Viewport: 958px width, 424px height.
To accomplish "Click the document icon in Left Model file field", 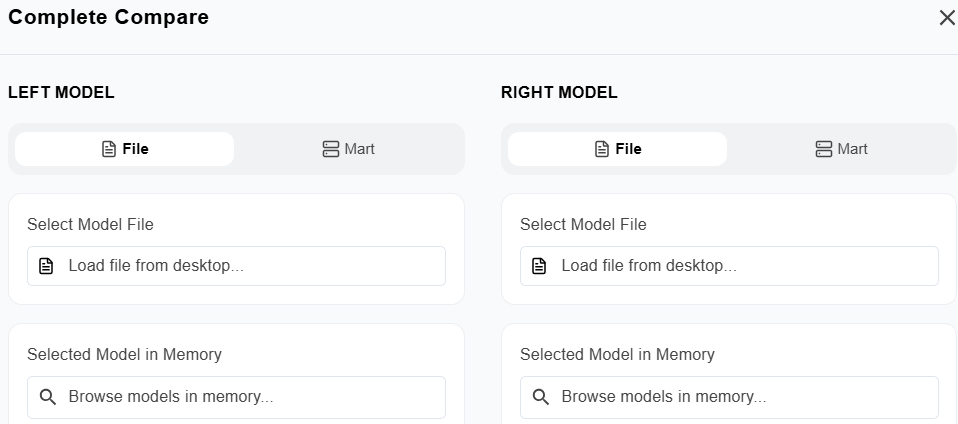I will 46,266.
